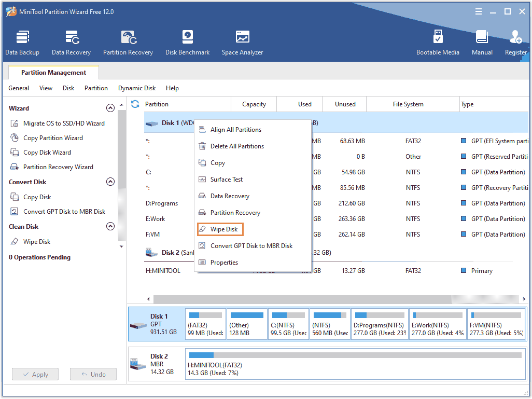This screenshot has height=399, width=532.
Task: Open the General menu
Action: tap(19, 88)
